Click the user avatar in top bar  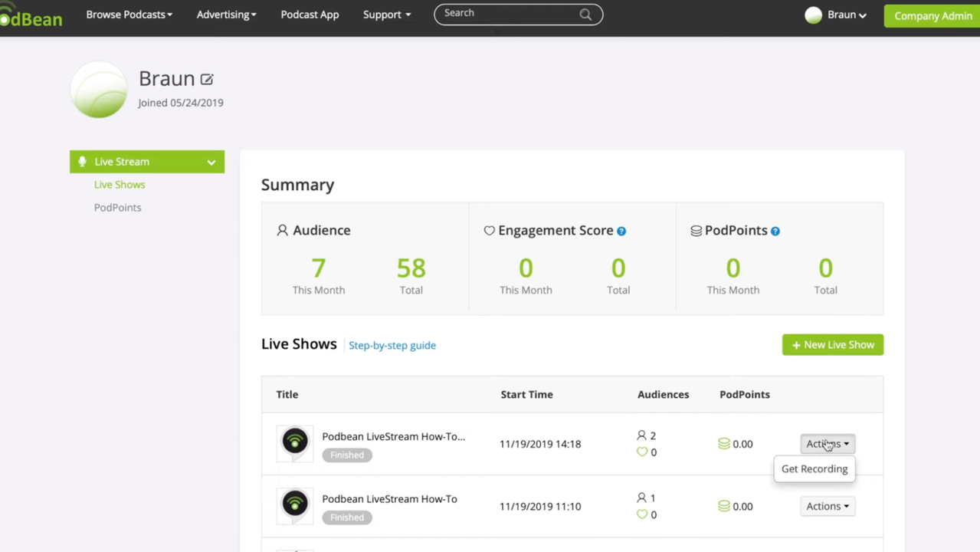(813, 15)
